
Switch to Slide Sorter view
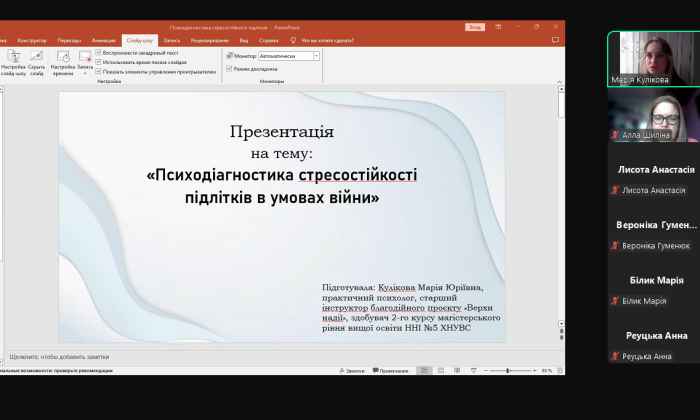coord(441,370)
